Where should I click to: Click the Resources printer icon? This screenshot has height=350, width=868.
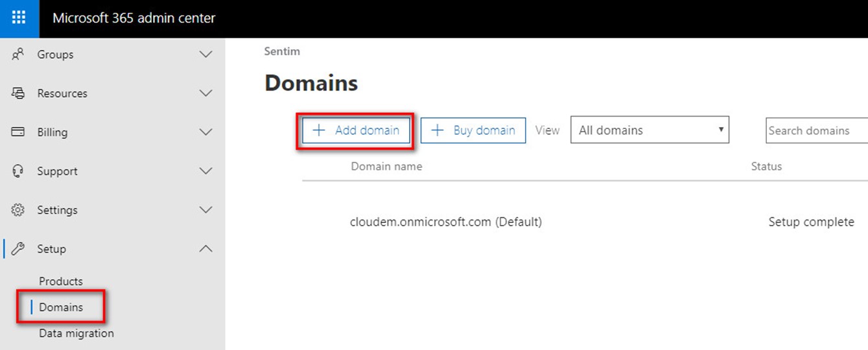point(18,93)
